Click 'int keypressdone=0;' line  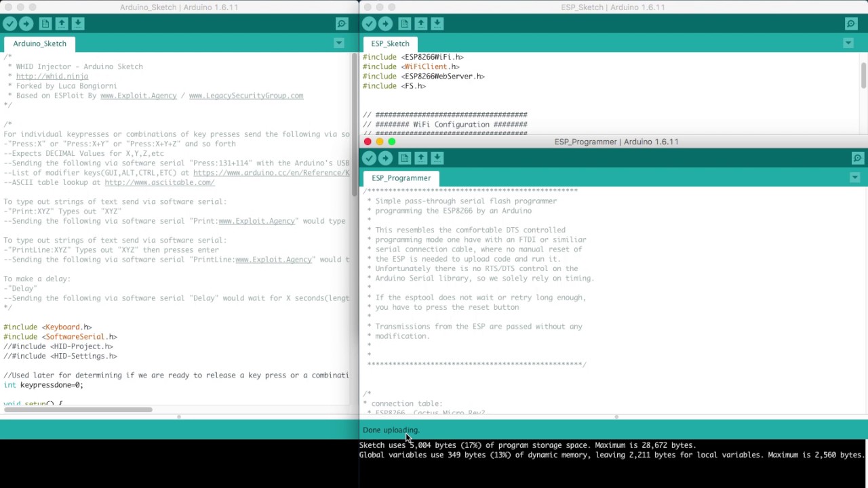tap(43, 385)
